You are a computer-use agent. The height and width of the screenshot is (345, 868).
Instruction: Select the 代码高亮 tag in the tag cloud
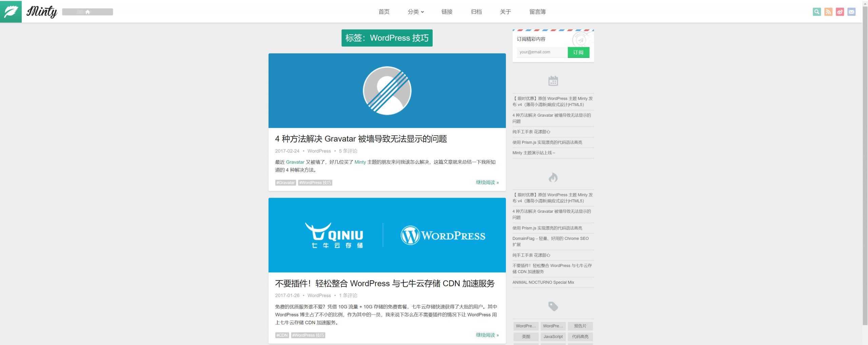click(x=580, y=337)
